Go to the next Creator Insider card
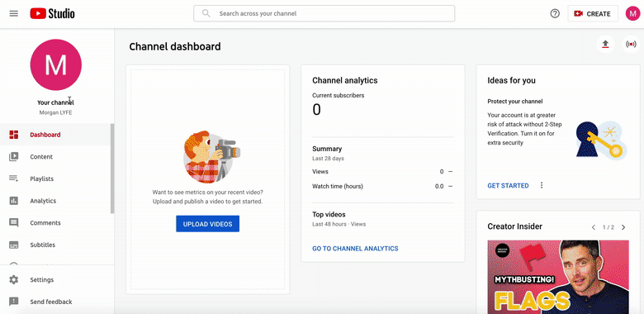This screenshot has width=644, height=314. pos(623,227)
